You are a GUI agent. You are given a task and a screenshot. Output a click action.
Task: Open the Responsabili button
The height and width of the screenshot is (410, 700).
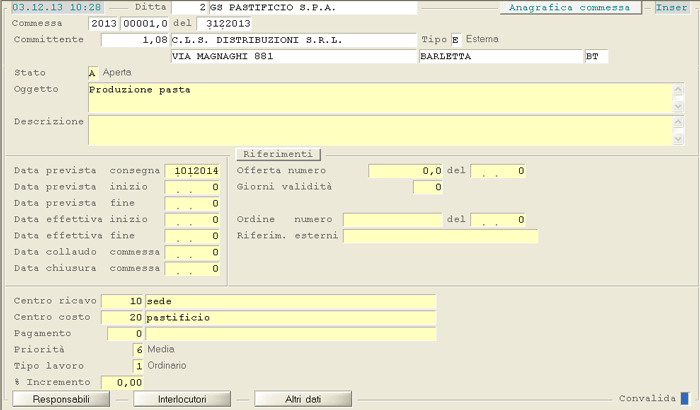[61, 399]
